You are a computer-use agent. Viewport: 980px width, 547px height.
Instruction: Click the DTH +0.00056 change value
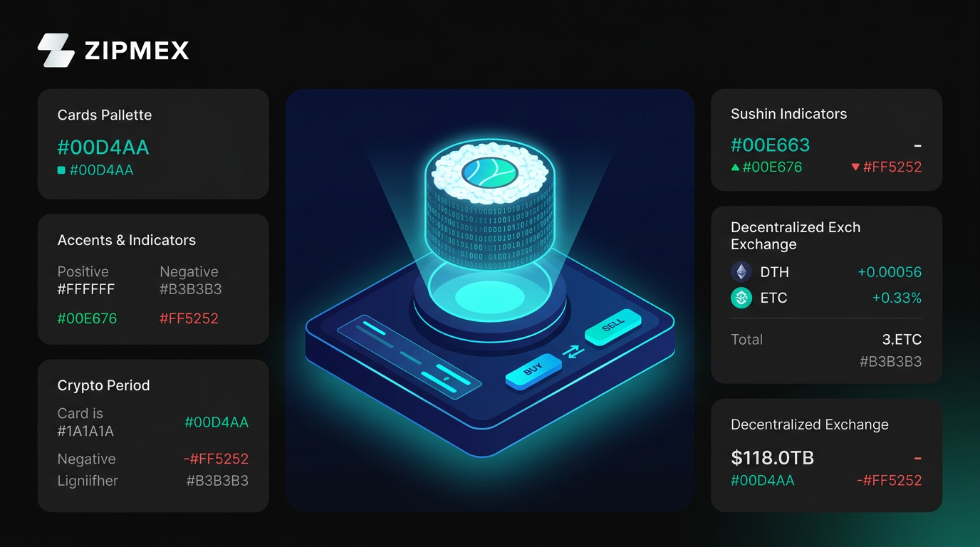pyautogui.click(x=889, y=272)
